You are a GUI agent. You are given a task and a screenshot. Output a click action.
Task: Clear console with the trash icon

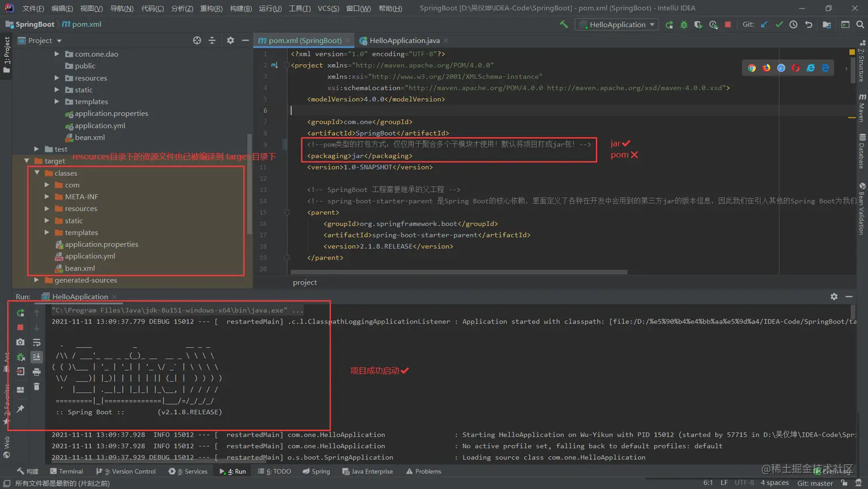pyautogui.click(x=36, y=387)
